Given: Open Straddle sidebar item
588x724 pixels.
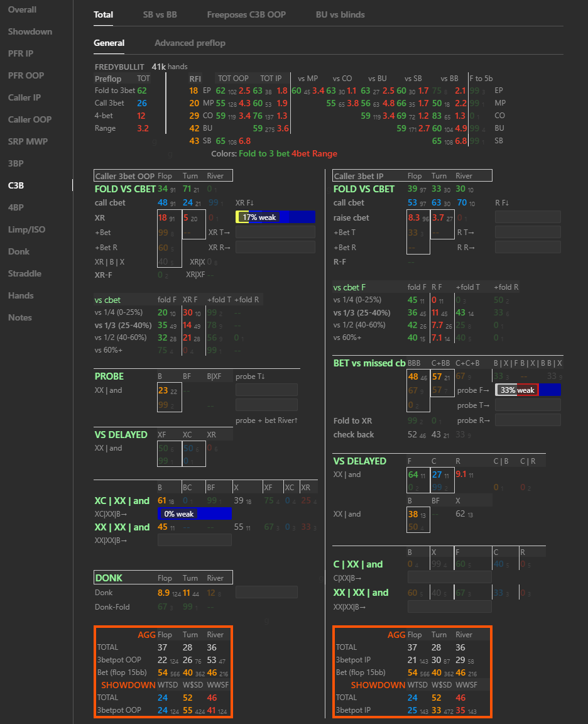Looking at the screenshot, I should [x=24, y=273].
